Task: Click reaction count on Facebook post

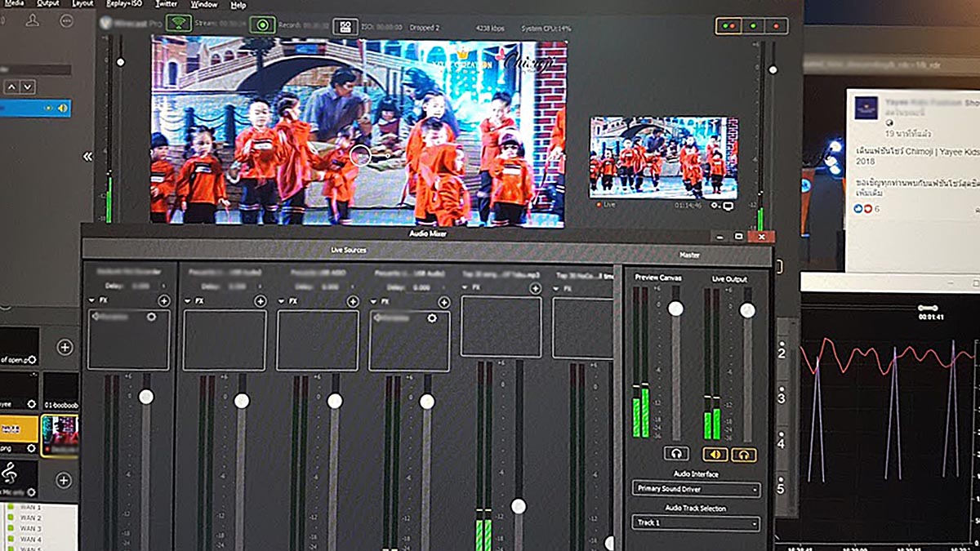Action: pyautogui.click(x=866, y=209)
